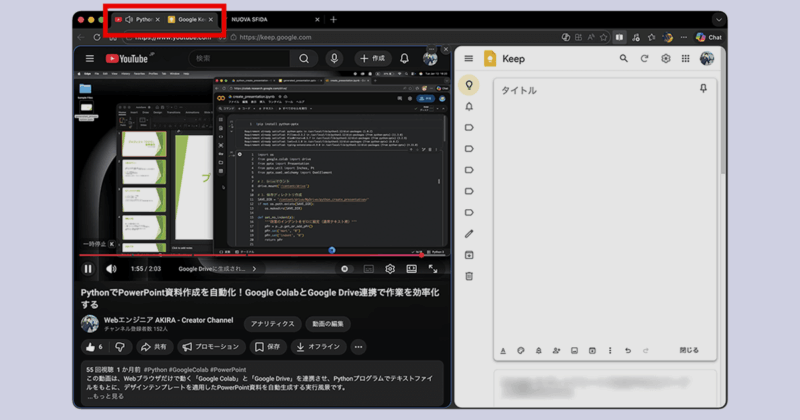Open the Keep main hamburger menu

[469, 59]
